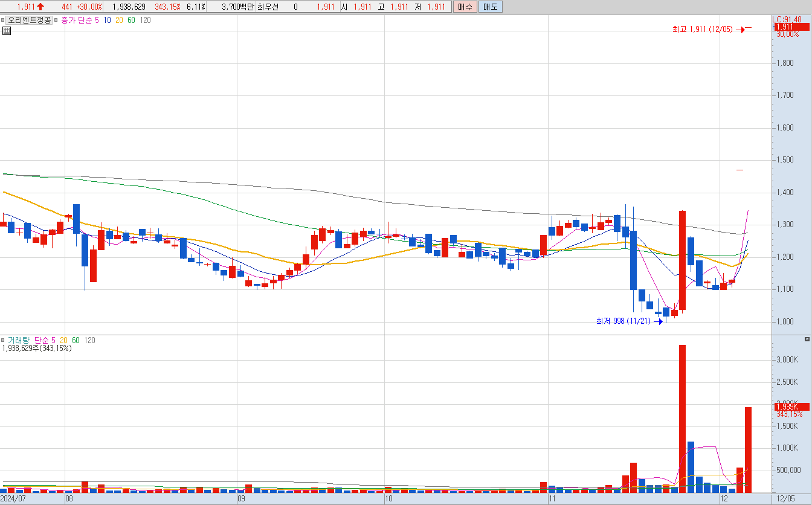Click the current price 1,911 in header
Screen dimensions: 812x505
point(25,7)
